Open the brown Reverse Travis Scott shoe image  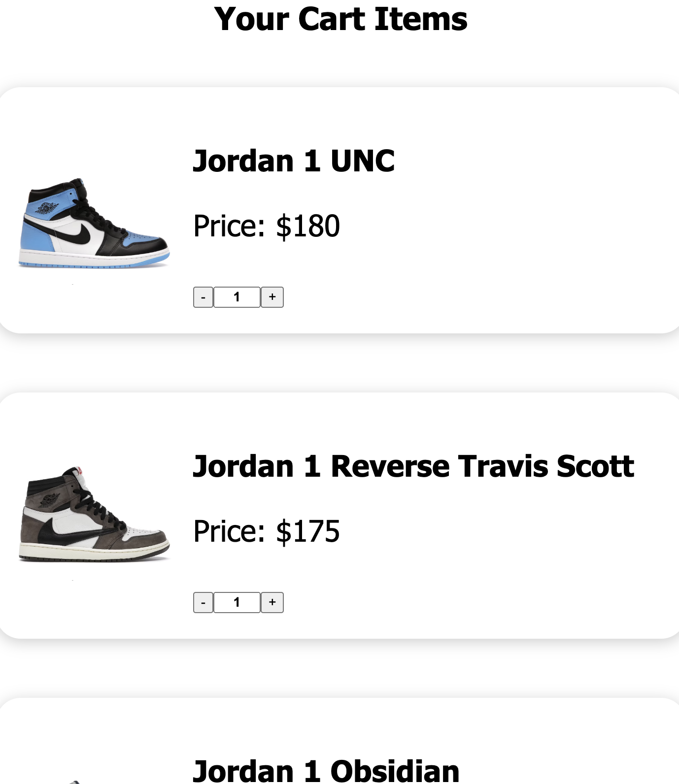(x=94, y=514)
